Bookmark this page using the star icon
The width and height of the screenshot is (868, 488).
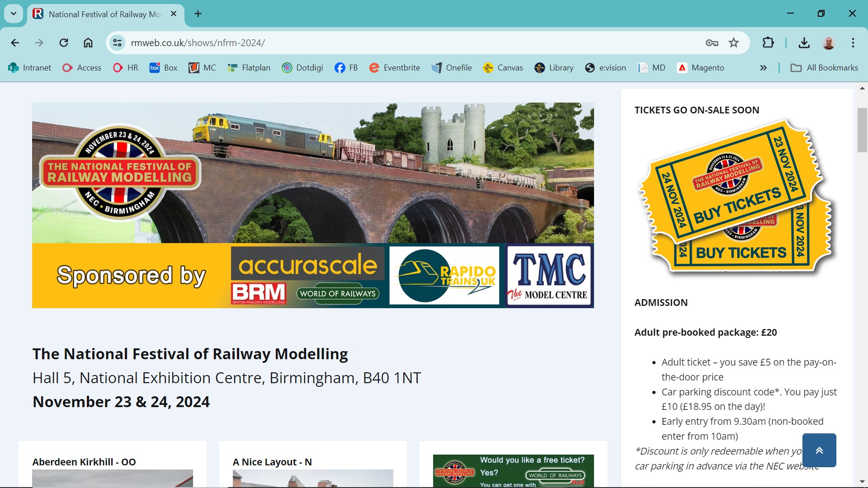(x=733, y=42)
